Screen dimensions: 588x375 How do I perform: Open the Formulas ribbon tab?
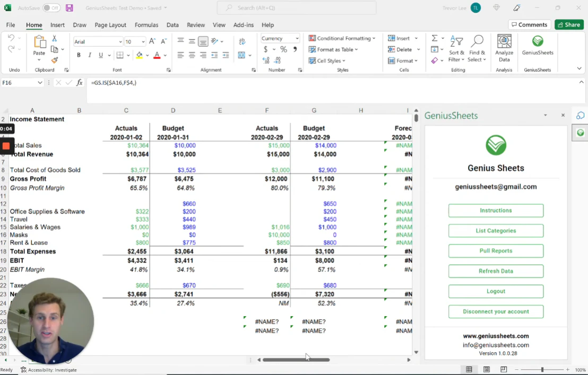146,25
